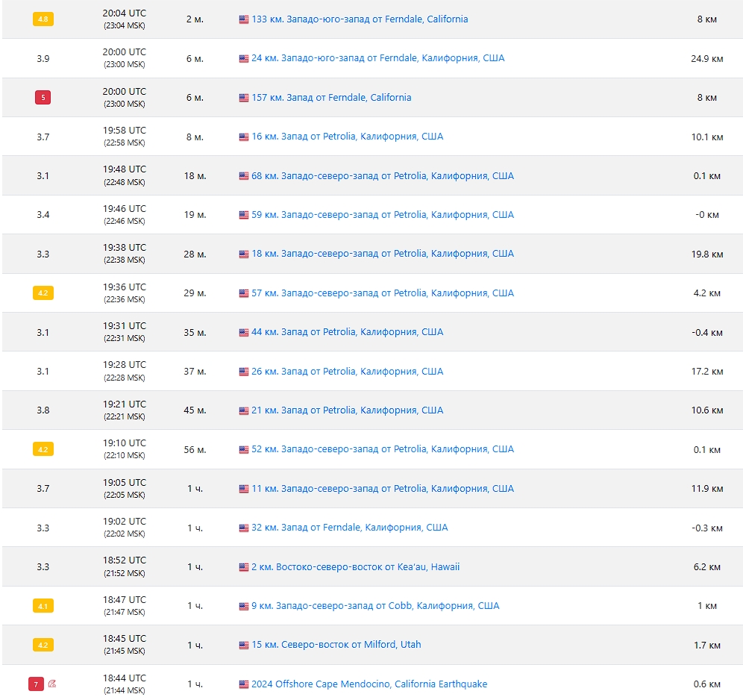Click US flag in 21 км Petrolia row
The image size is (743, 700).
(243, 410)
